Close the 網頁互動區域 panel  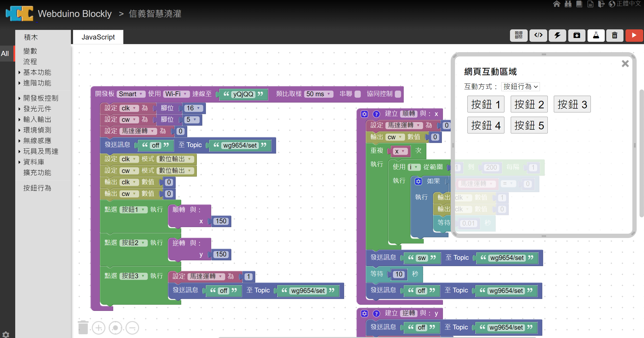(x=625, y=64)
